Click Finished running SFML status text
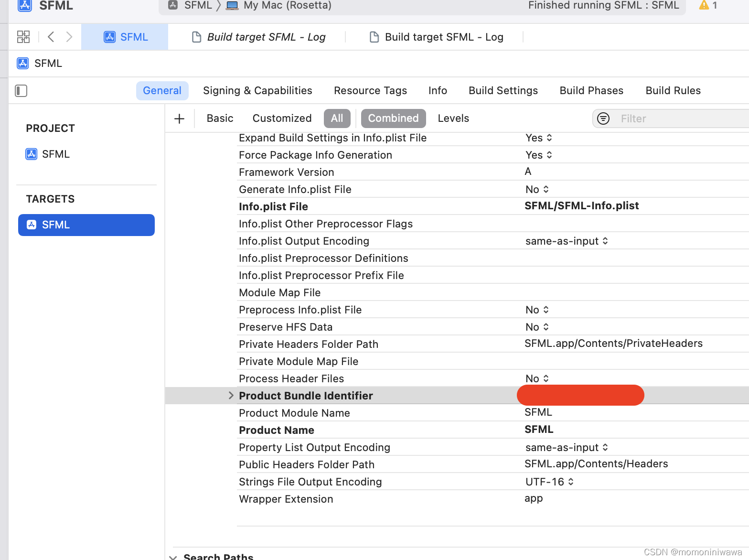749x560 pixels. coord(603,5)
